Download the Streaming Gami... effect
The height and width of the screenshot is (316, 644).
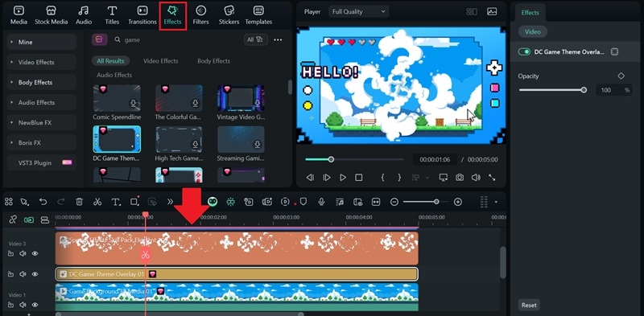tap(257, 144)
